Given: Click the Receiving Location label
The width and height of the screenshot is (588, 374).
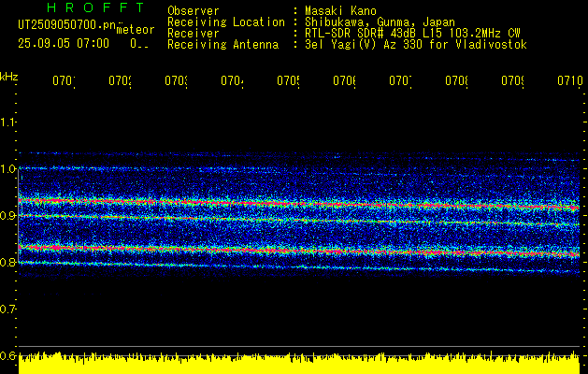Looking at the screenshot, I should (226, 22).
